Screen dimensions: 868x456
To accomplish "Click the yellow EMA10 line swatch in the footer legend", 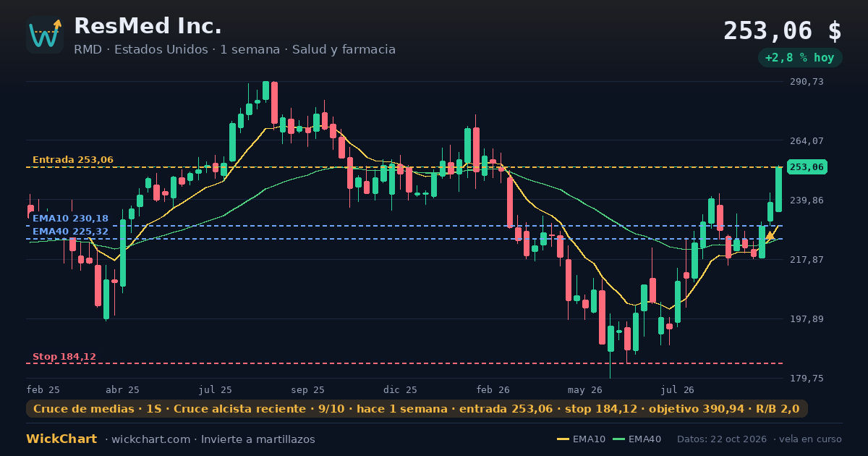I will (x=563, y=439).
